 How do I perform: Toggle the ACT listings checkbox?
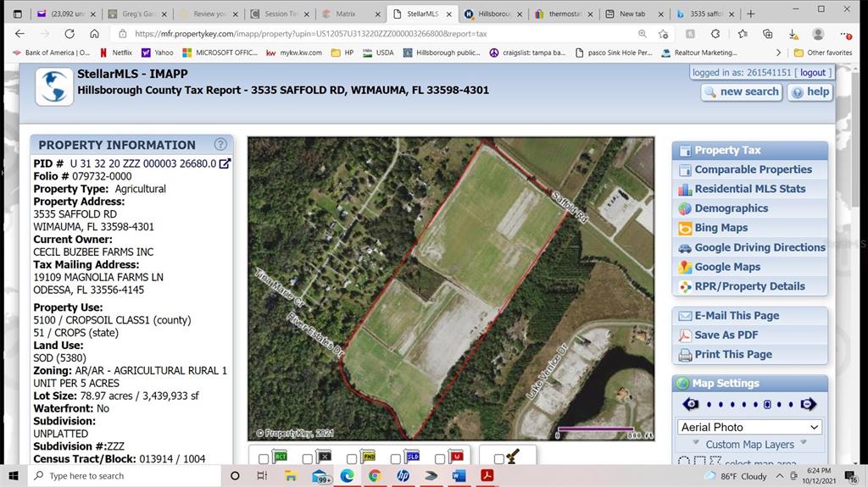pos(263,459)
